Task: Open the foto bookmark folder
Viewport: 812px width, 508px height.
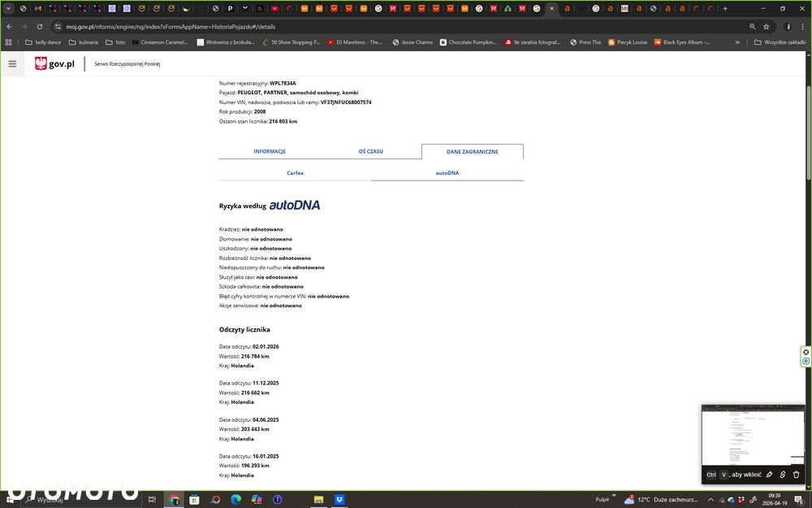Action: tap(115, 42)
